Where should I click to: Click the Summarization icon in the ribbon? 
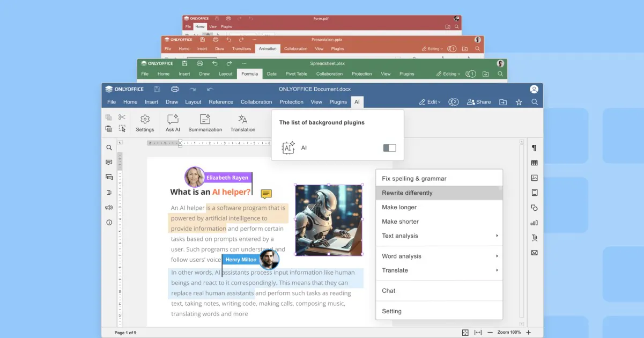point(205,122)
